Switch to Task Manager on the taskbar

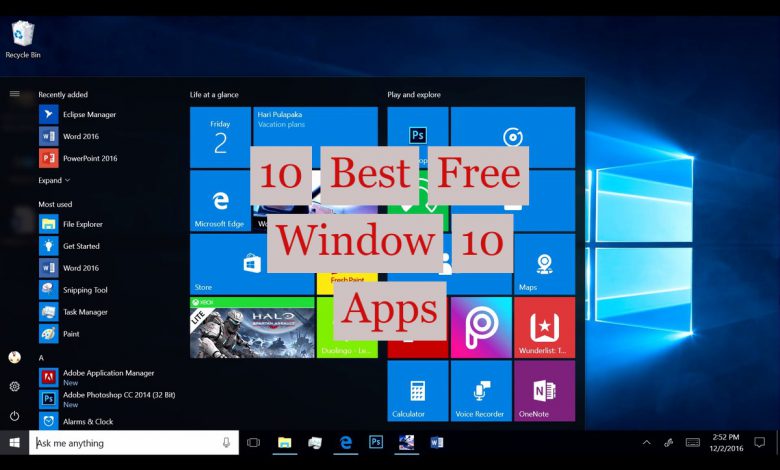pos(315,442)
